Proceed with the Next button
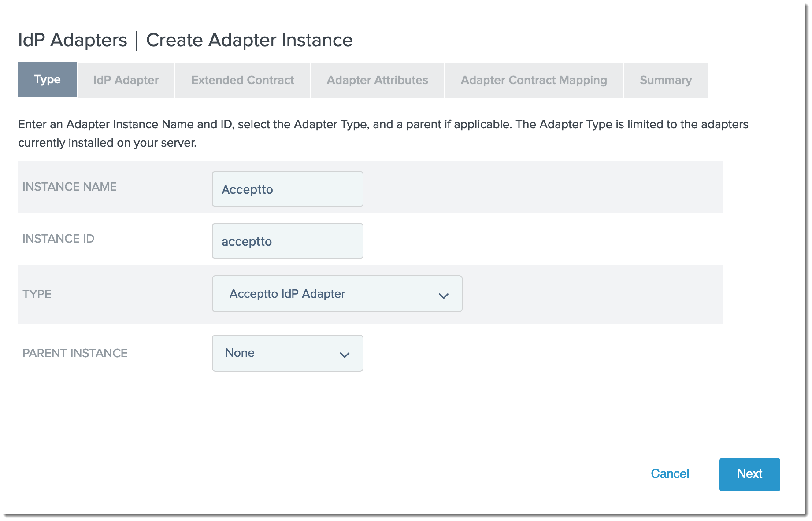This screenshot has width=812, height=521. pos(749,474)
